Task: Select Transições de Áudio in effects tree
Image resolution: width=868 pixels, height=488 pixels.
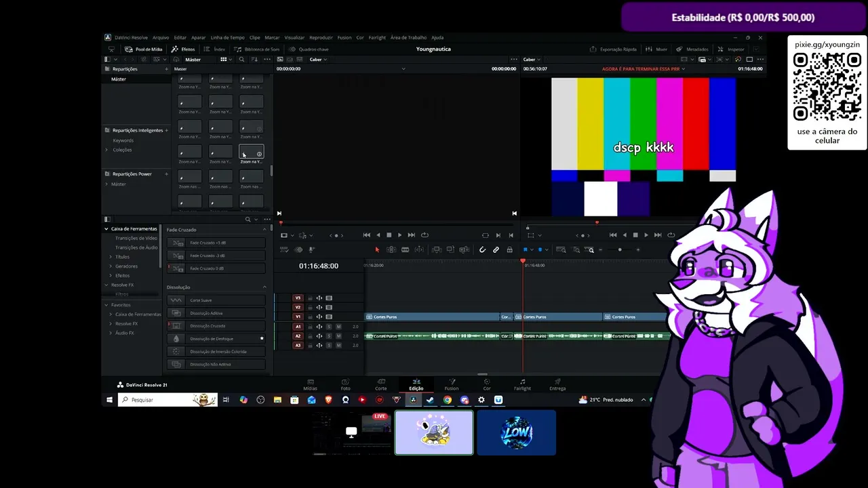Action: coord(136,247)
